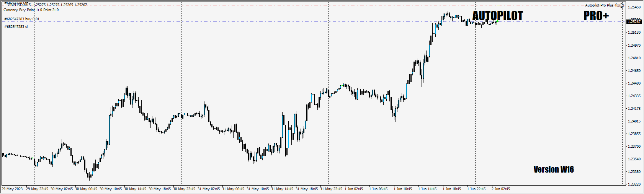
Task: Click the 29 May 22:45 time axis label
Action: (37, 189)
